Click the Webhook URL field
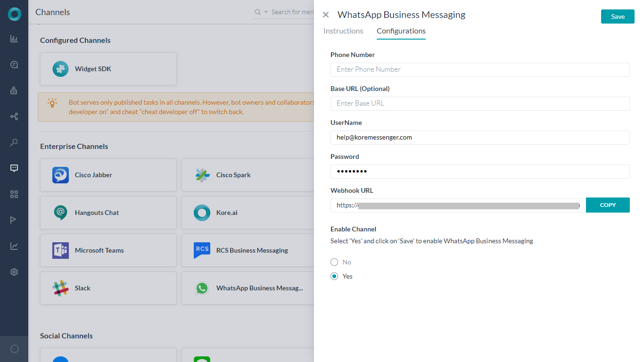The height and width of the screenshot is (362, 644). point(458,205)
